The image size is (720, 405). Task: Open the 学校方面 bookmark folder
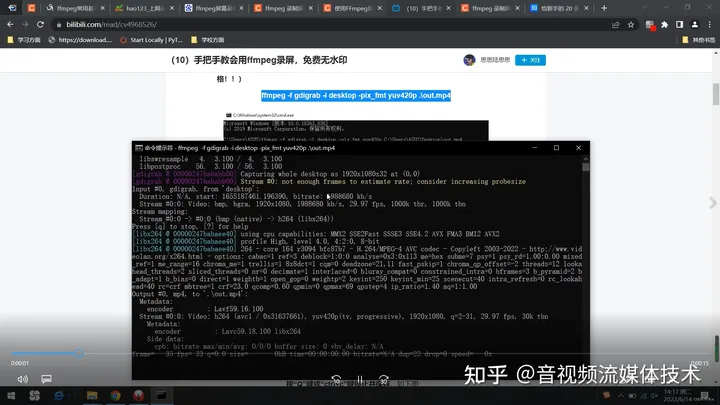tap(208, 40)
